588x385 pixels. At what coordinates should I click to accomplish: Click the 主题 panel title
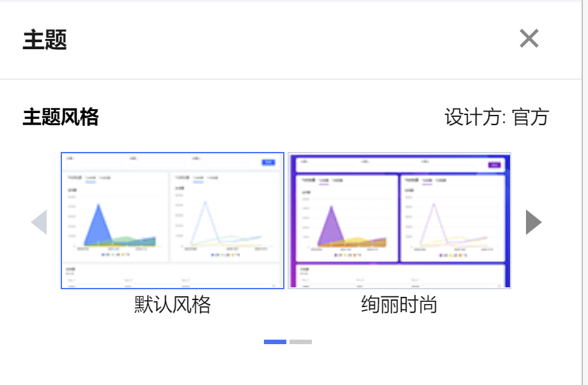tap(45, 40)
